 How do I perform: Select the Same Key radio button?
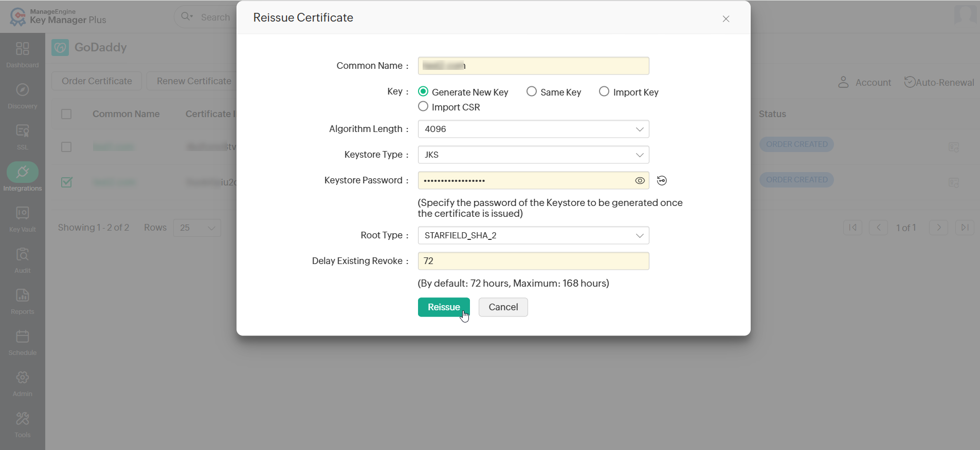[532, 91]
